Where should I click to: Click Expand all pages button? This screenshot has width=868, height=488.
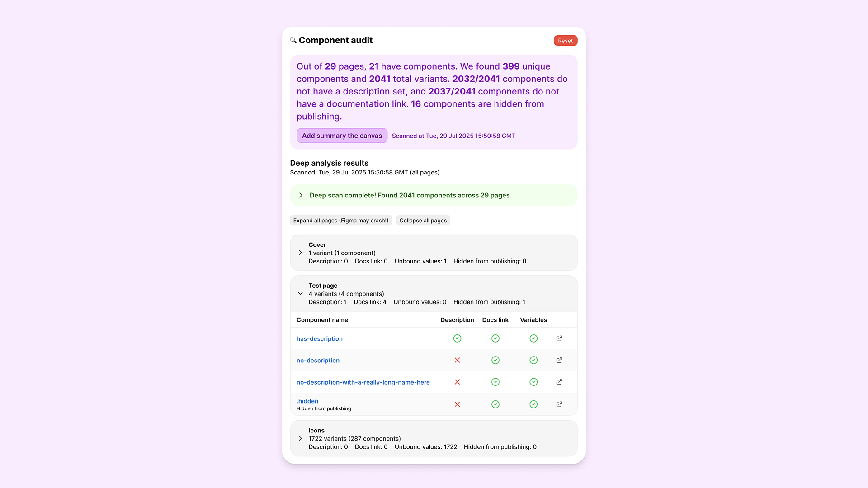point(341,221)
